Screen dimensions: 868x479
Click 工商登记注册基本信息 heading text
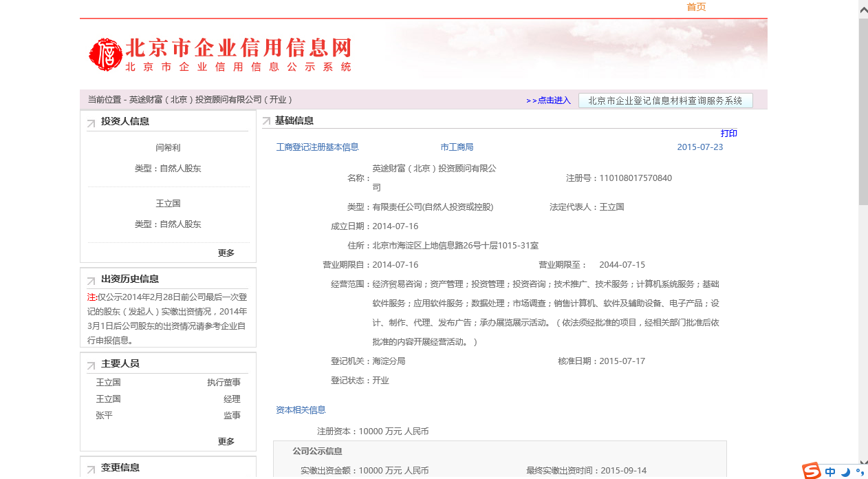[317, 147]
